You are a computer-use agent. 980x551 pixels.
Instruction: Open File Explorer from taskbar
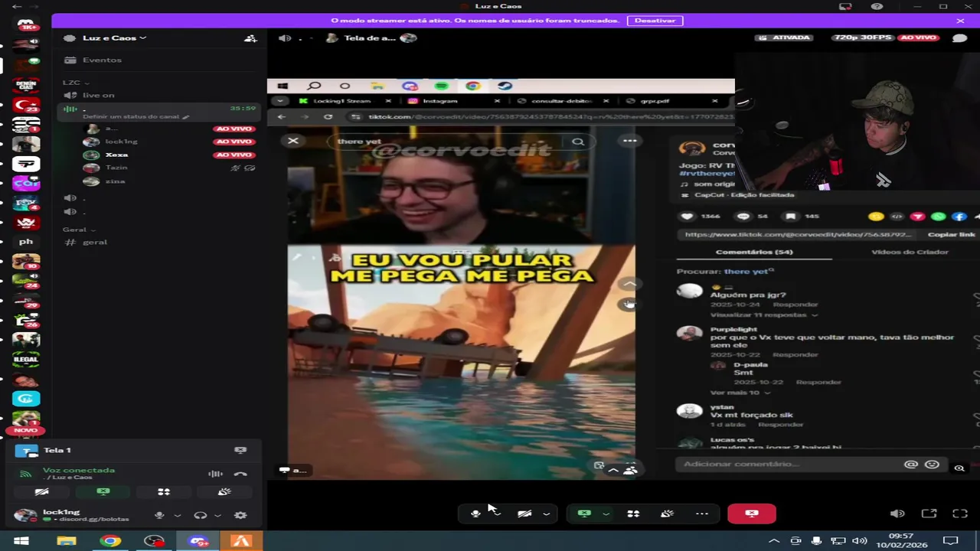[x=67, y=541]
